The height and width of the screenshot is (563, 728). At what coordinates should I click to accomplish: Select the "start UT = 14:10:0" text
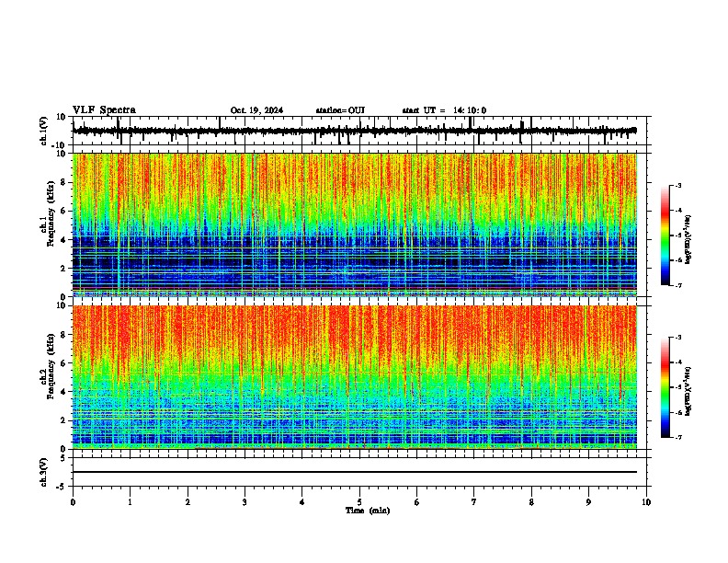click(x=444, y=110)
